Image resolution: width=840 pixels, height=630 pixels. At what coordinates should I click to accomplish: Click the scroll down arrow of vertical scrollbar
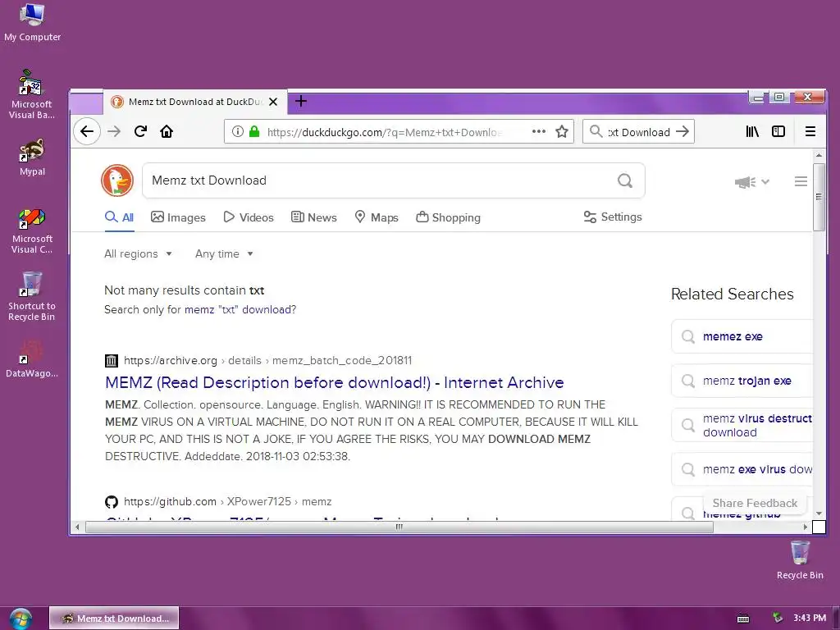tap(819, 514)
